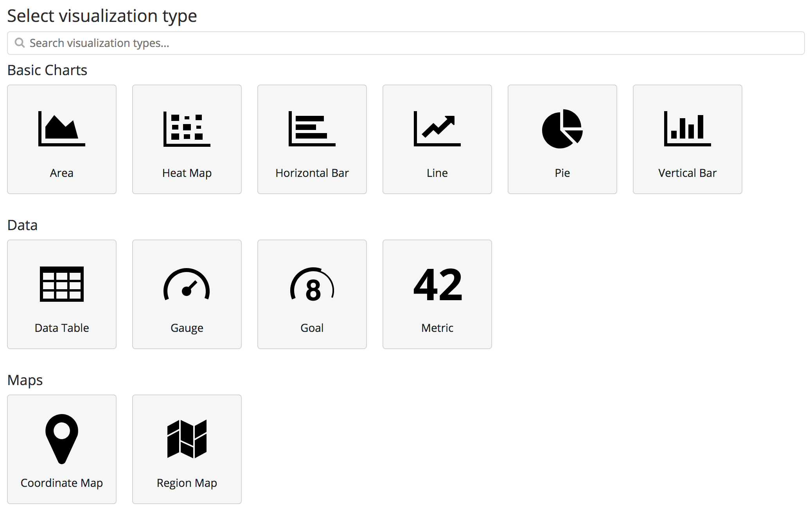The height and width of the screenshot is (508, 812).
Task: Pick the Horizontal Bar chart type
Action: click(x=312, y=139)
